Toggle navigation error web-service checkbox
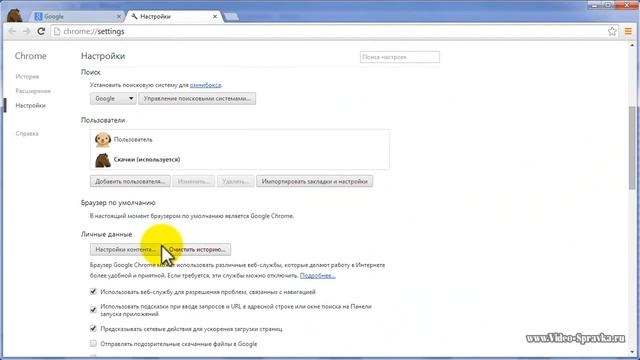The width and height of the screenshot is (640, 360). [x=93, y=291]
